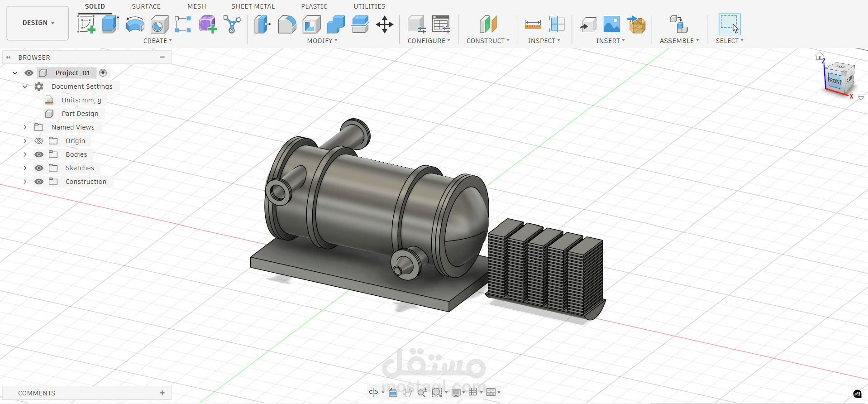Select the Shell tool
868x404 pixels.
311,24
